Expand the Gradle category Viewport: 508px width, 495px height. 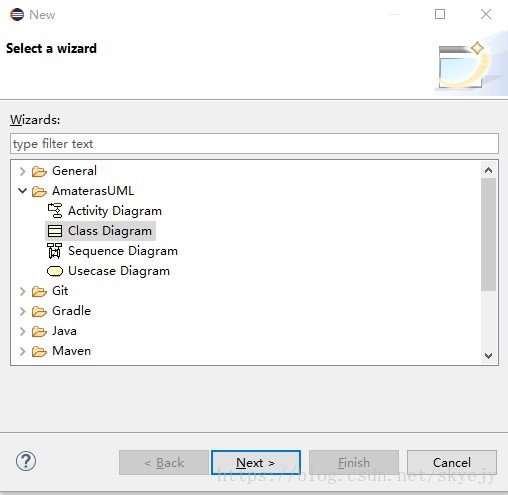(22, 311)
